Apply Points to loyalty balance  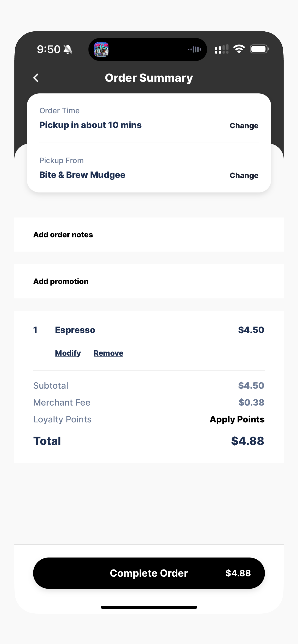tap(237, 419)
